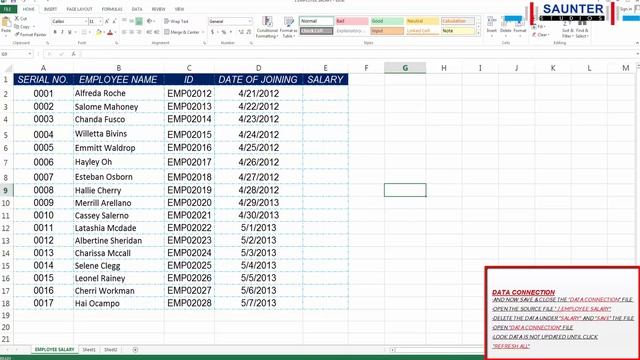Expand the Name Box dropdown arrow
Image resolution: width=640 pixels, height=360 pixels.
coord(30,54)
